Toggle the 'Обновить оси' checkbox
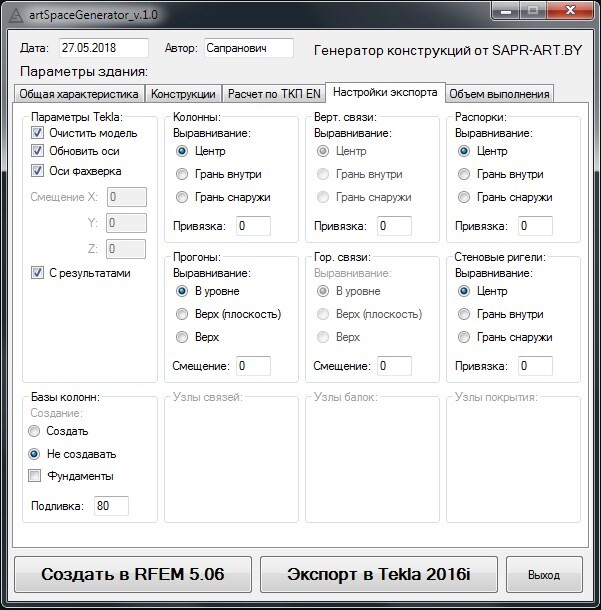This screenshot has height=610, width=601. point(38,151)
